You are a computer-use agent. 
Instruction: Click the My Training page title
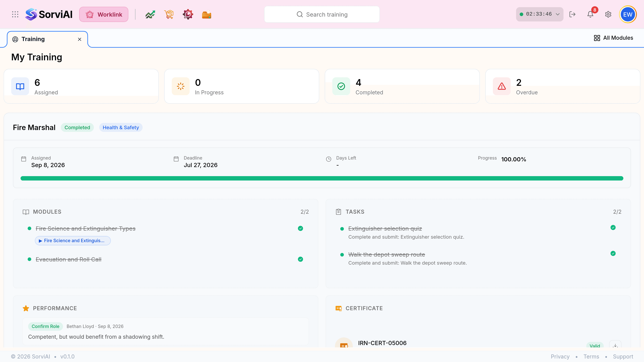(x=37, y=57)
